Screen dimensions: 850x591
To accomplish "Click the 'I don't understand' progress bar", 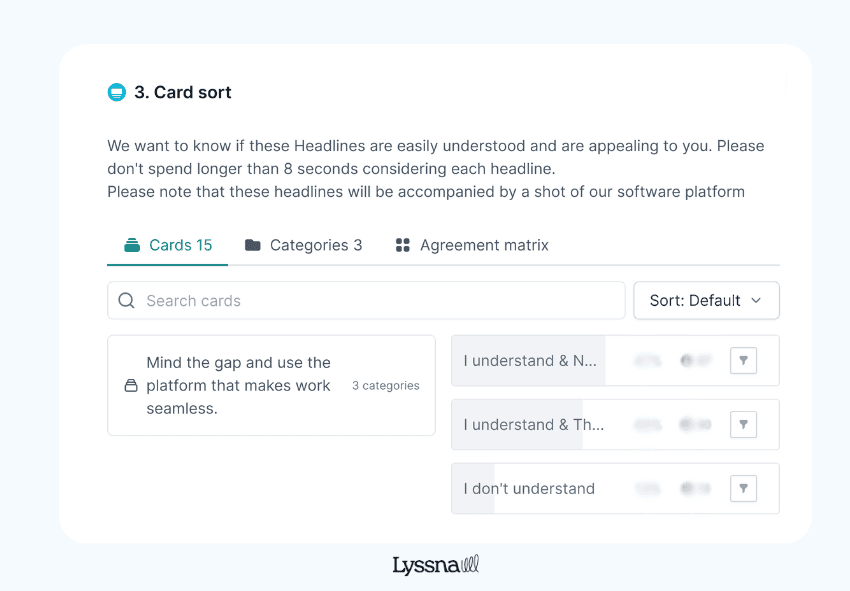I will tap(529, 489).
